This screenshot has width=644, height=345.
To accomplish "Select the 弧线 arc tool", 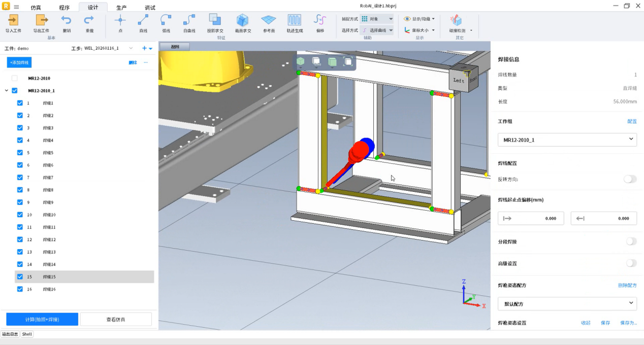I will pyautogui.click(x=166, y=20).
